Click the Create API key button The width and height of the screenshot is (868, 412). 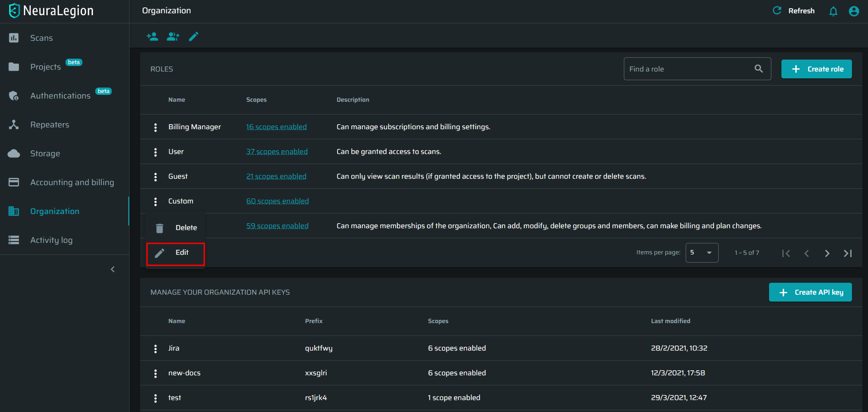pyautogui.click(x=810, y=292)
